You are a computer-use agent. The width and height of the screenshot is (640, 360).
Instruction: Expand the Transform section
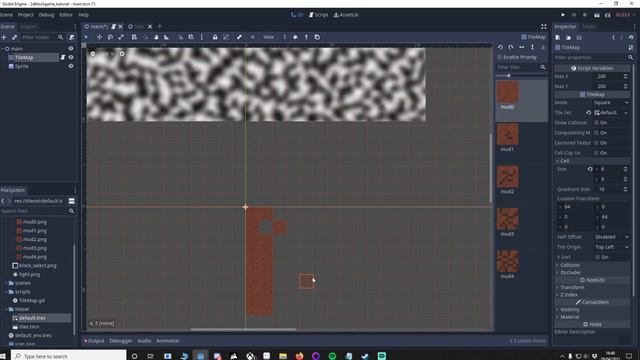pyautogui.click(x=592, y=287)
